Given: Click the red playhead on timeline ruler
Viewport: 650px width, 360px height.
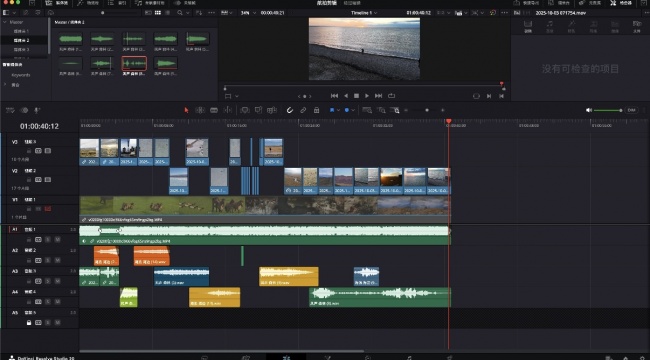Looking at the screenshot, I should pyautogui.click(x=449, y=122).
